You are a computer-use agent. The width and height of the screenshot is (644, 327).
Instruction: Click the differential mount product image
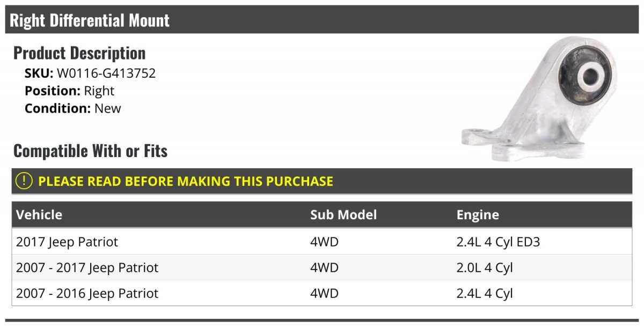click(540, 99)
